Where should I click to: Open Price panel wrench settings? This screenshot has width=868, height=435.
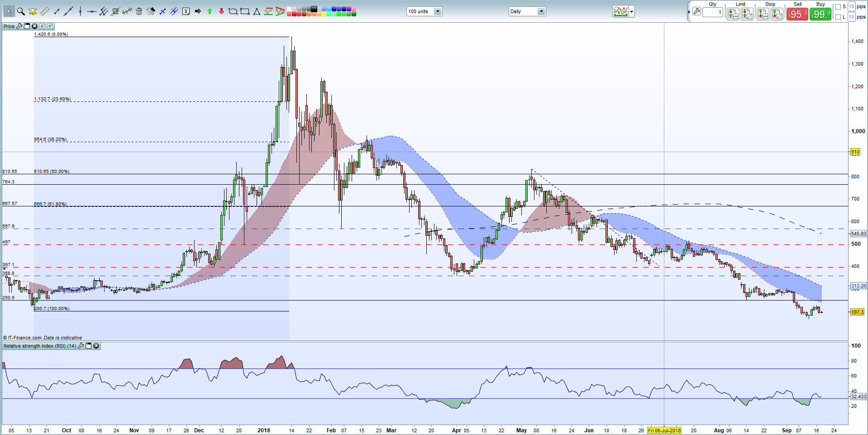19,26
